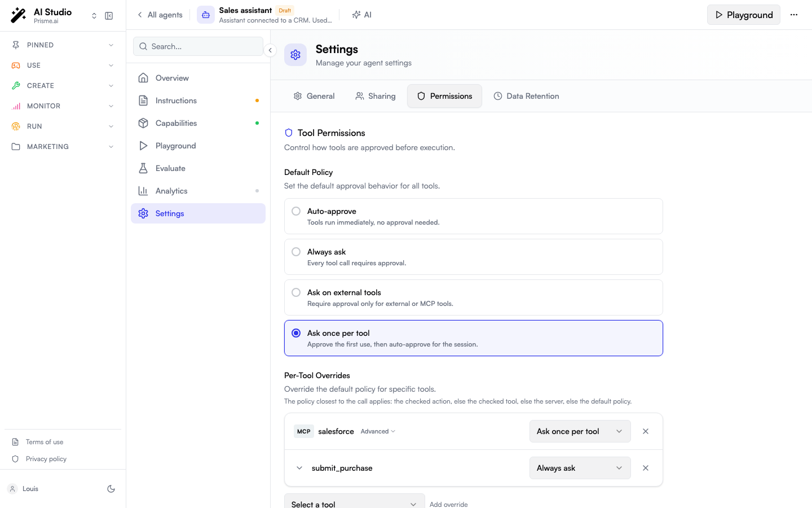The image size is (812, 508).
Task: Select Ask once per tool policy
Action: coord(474,338)
